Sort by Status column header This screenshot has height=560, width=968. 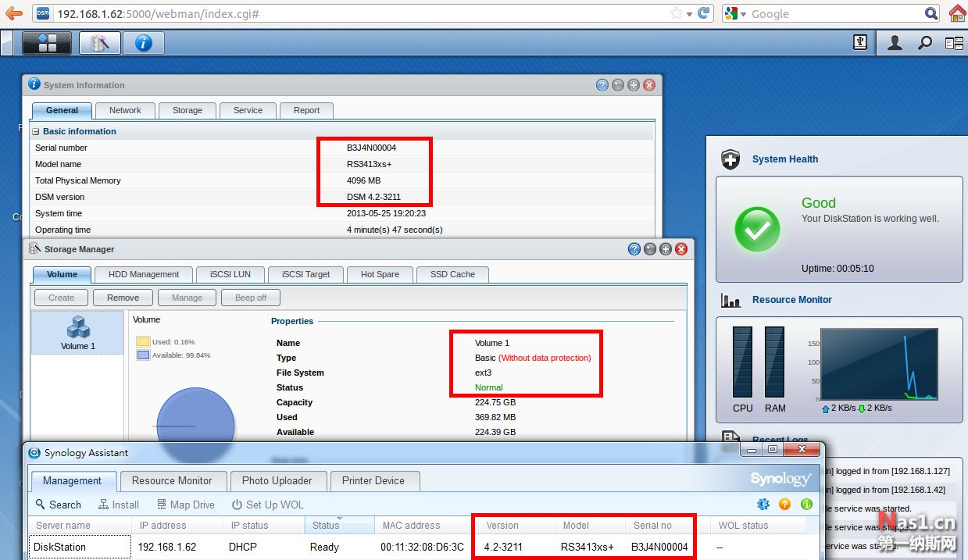pos(339,526)
